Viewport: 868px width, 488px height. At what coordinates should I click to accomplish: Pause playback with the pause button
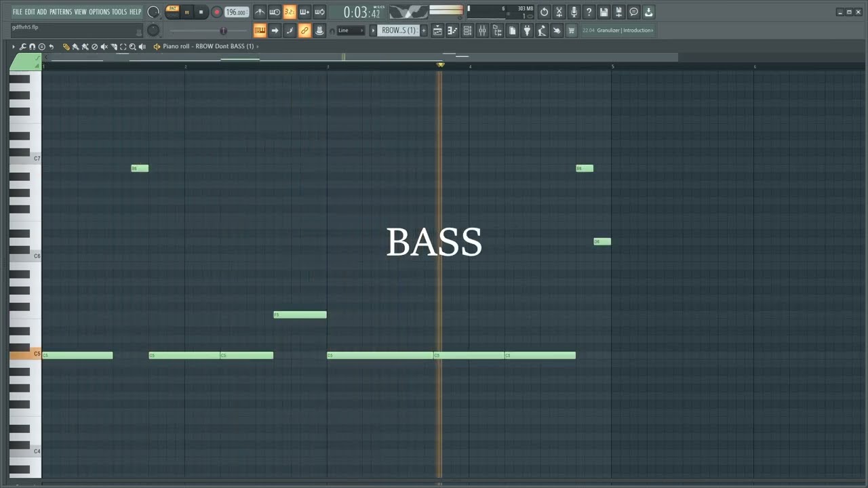pyautogui.click(x=186, y=12)
